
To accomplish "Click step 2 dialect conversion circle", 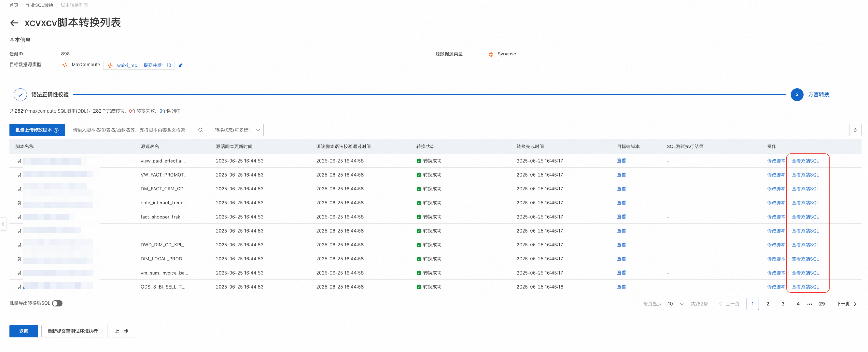I will (x=797, y=95).
